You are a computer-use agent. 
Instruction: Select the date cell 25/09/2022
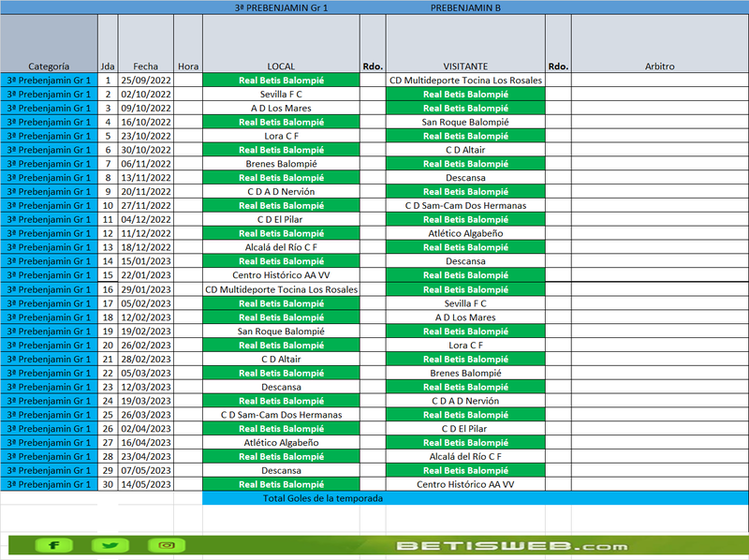(146, 81)
